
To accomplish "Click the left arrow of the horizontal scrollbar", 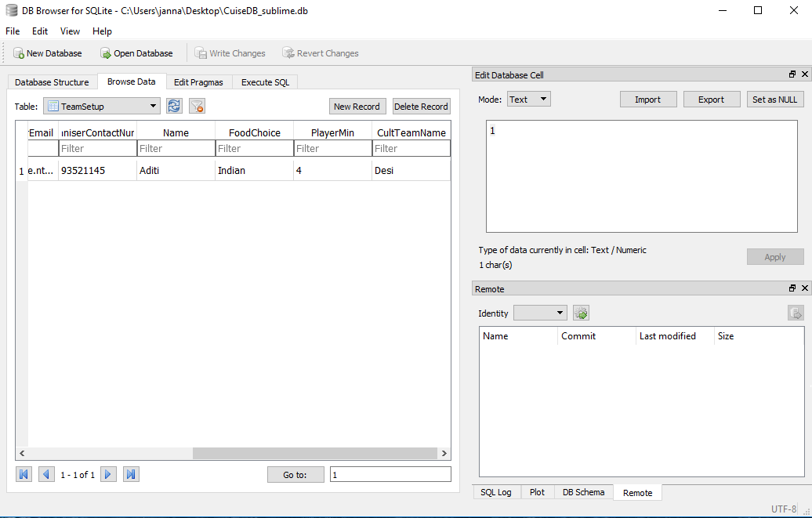I will 22,453.
